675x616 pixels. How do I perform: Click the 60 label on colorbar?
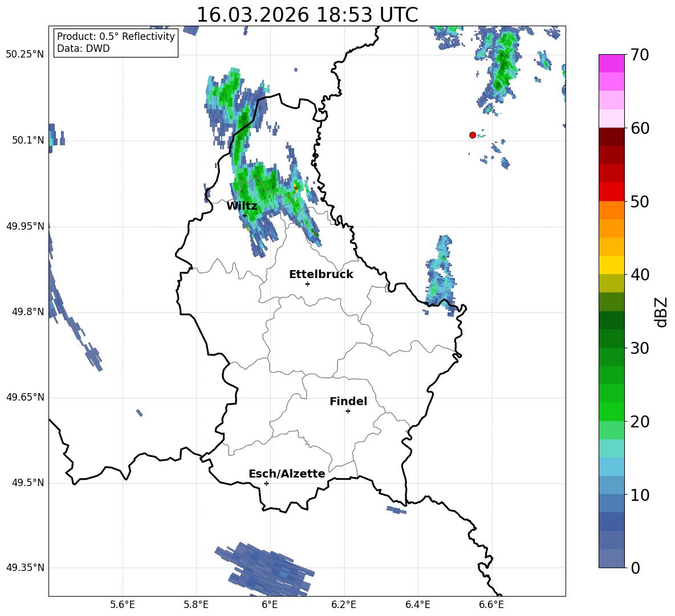pyautogui.click(x=640, y=128)
